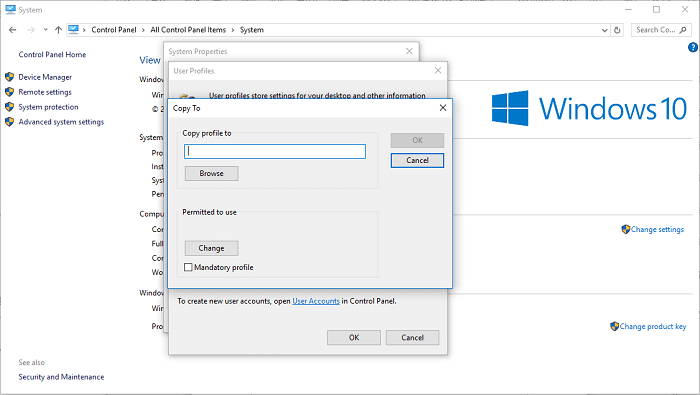The image size is (700, 395).
Task: Click Change button under Permitted to use
Action: (x=212, y=248)
